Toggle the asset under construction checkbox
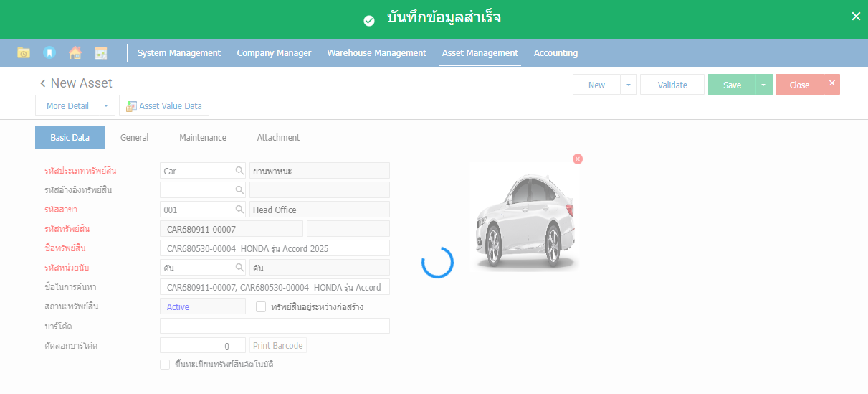Viewport: 868px width, 394px height. (261, 307)
